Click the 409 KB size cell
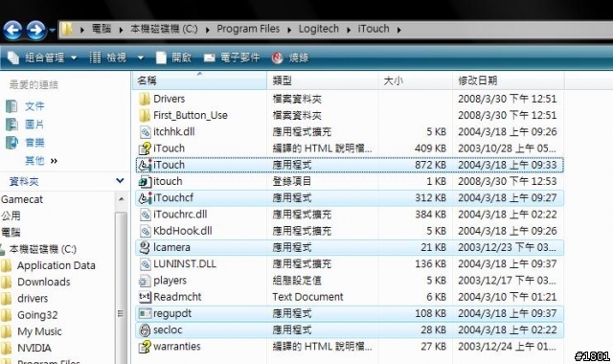 (x=430, y=148)
